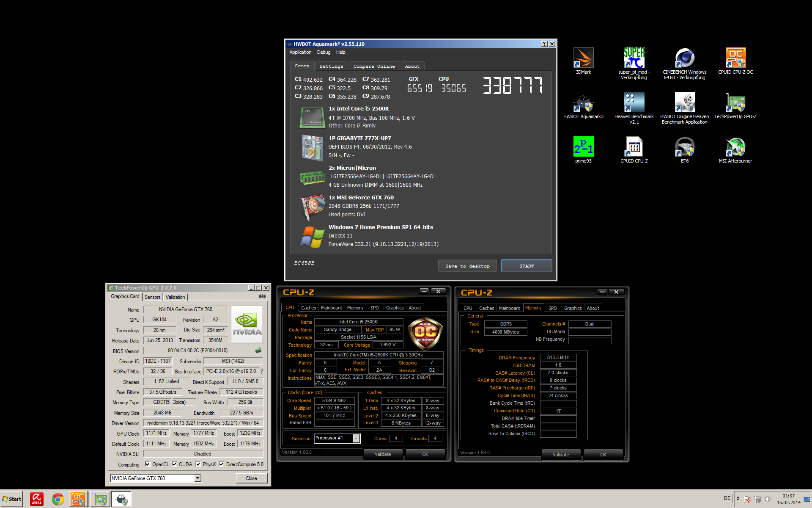Screen dimensions: 812x508
Task: Click the BIOS save icon in GPU-Z
Action: (258, 351)
